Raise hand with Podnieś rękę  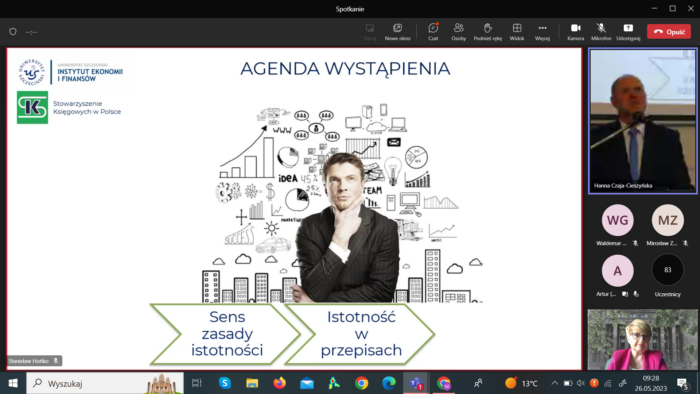(x=488, y=32)
